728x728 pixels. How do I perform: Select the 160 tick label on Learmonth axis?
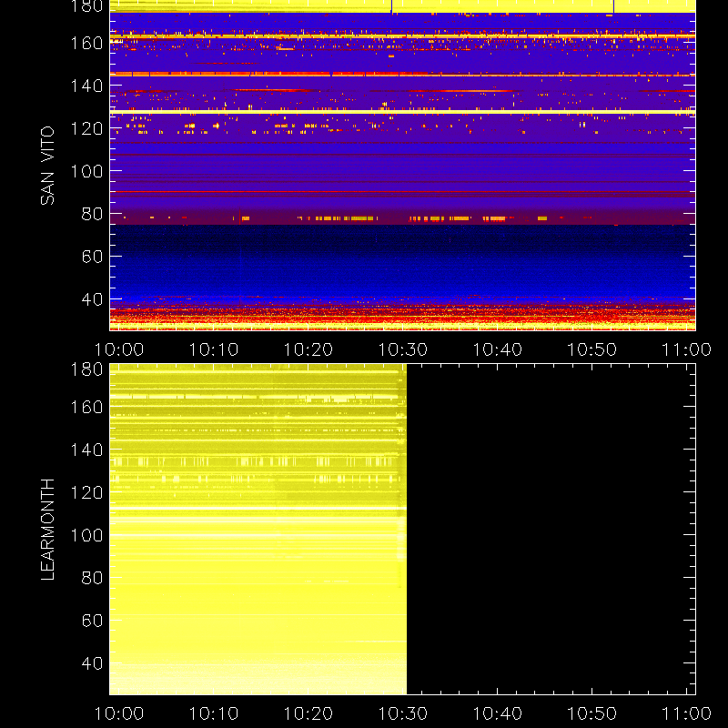[86, 407]
